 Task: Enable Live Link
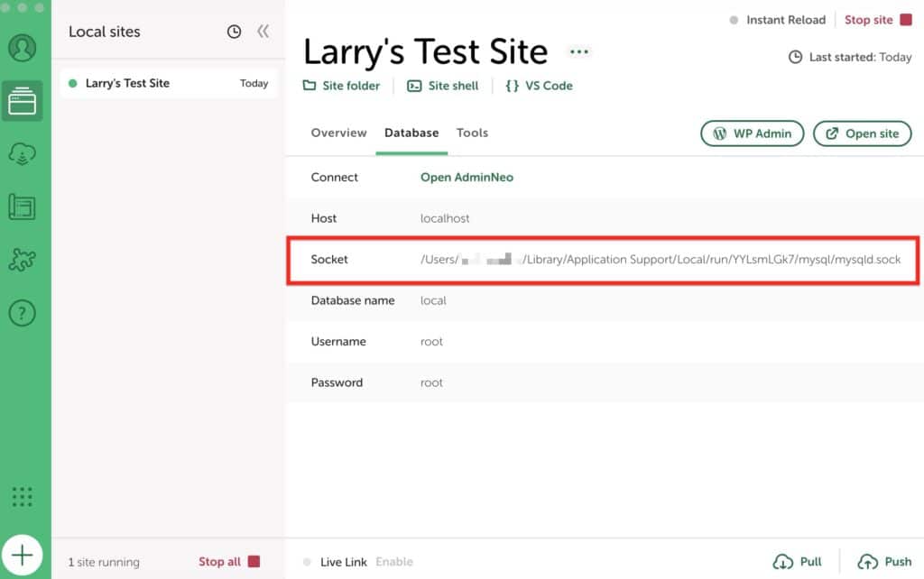click(393, 562)
